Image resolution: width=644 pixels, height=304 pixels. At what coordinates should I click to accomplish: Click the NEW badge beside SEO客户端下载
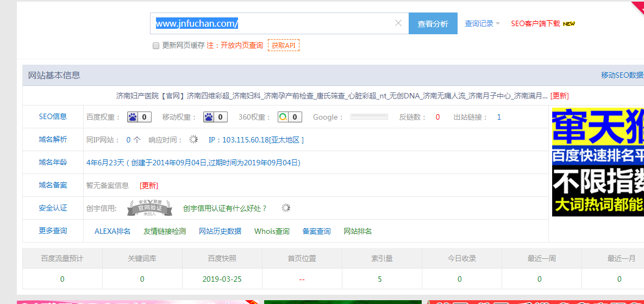point(568,24)
